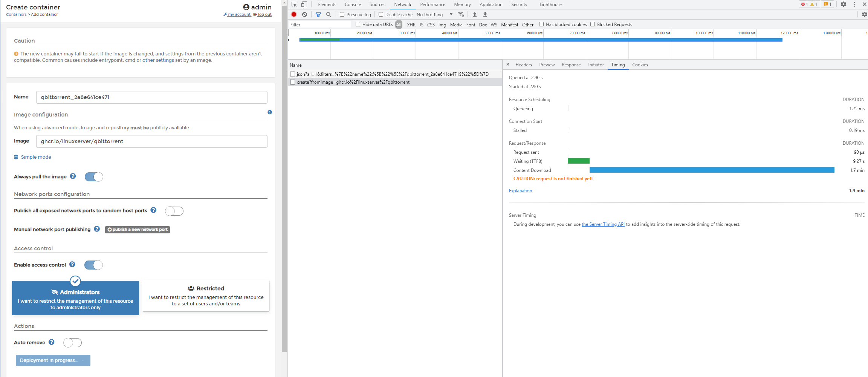868x377 pixels.
Task: Open the timing Explanation link
Action: 520,190
